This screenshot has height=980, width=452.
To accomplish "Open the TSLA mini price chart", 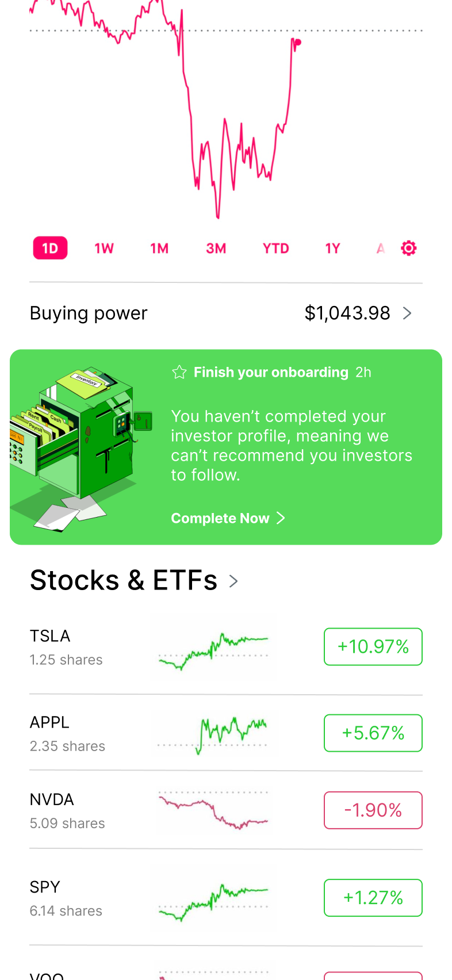I will tap(213, 648).
